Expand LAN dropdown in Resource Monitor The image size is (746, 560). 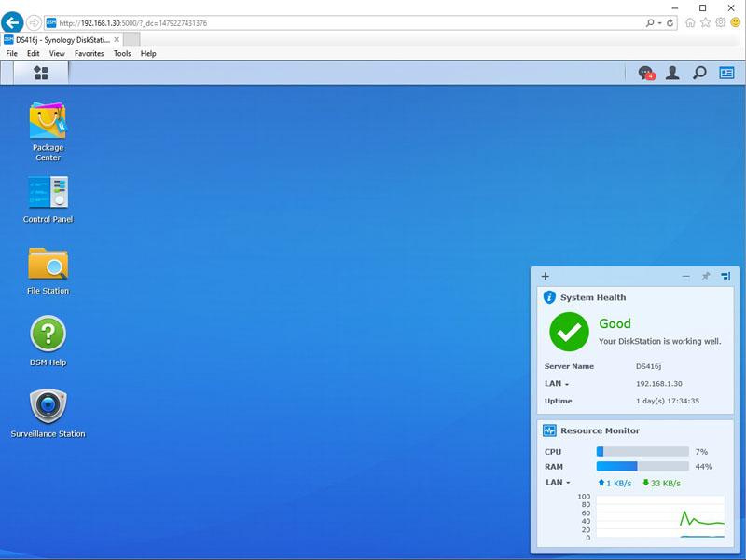557,483
